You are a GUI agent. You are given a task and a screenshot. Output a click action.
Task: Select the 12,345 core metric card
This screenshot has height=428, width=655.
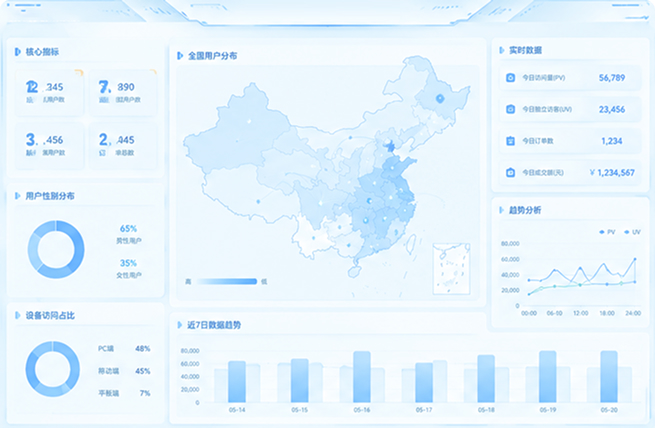click(49, 93)
